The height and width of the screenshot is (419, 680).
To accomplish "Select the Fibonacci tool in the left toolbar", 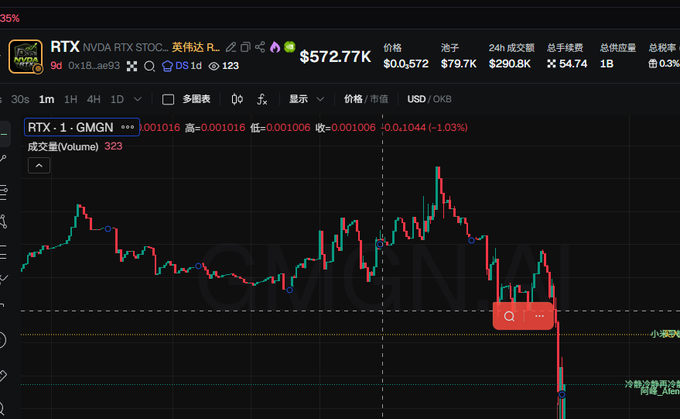I will pyautogui.click(x=3, y=192).
